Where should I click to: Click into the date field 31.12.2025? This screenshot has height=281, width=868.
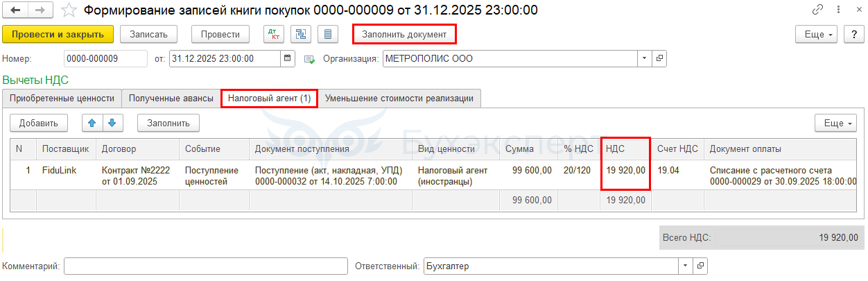(x=225, y=59)
